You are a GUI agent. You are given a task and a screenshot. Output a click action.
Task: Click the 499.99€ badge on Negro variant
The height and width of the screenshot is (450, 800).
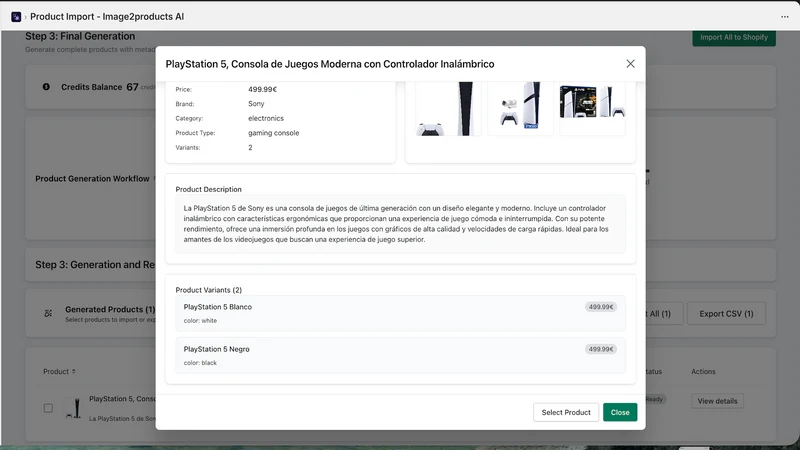601,349
